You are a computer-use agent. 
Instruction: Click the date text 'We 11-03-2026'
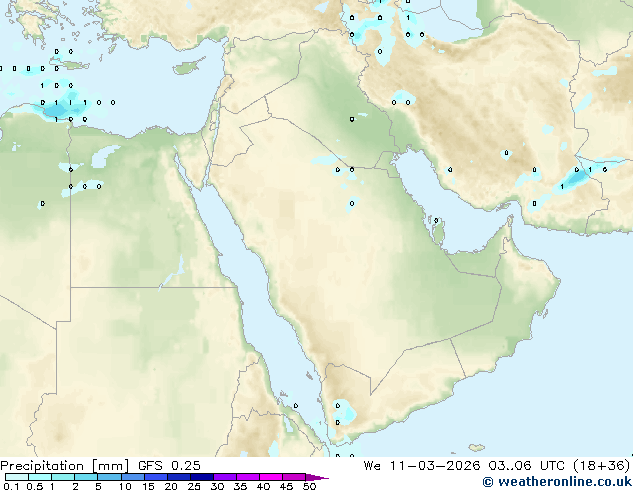[x=422, y=466]
